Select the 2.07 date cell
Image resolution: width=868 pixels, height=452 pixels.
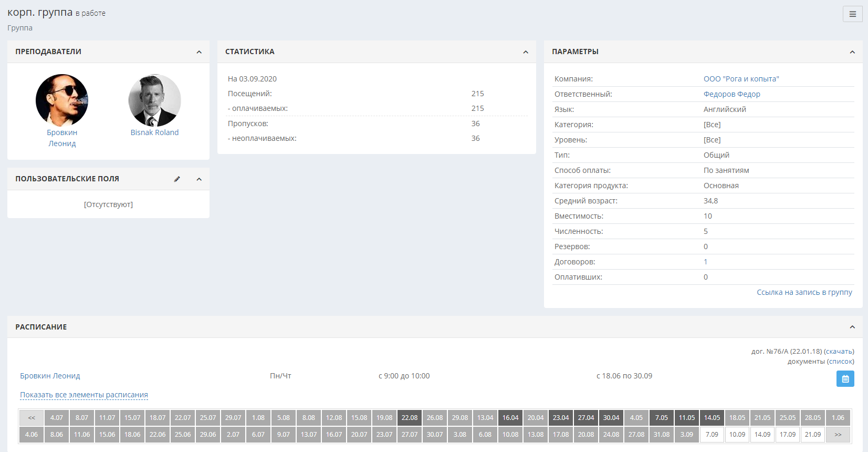click(x=233, y=435)
